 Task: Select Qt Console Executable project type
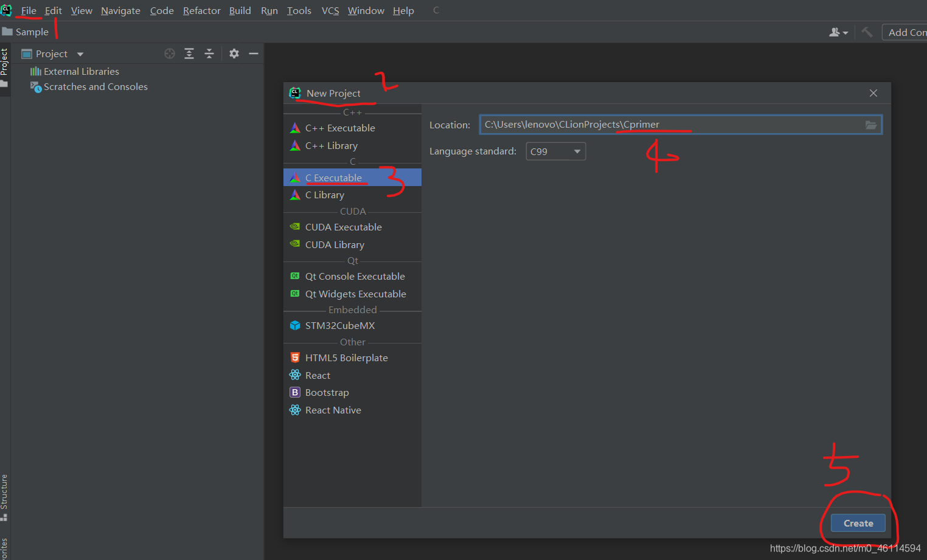352,277
